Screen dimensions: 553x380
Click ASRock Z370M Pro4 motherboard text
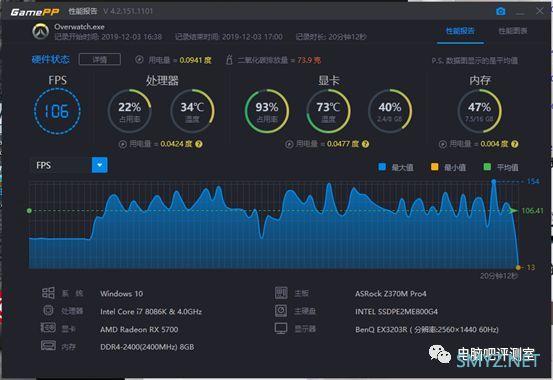391,294
